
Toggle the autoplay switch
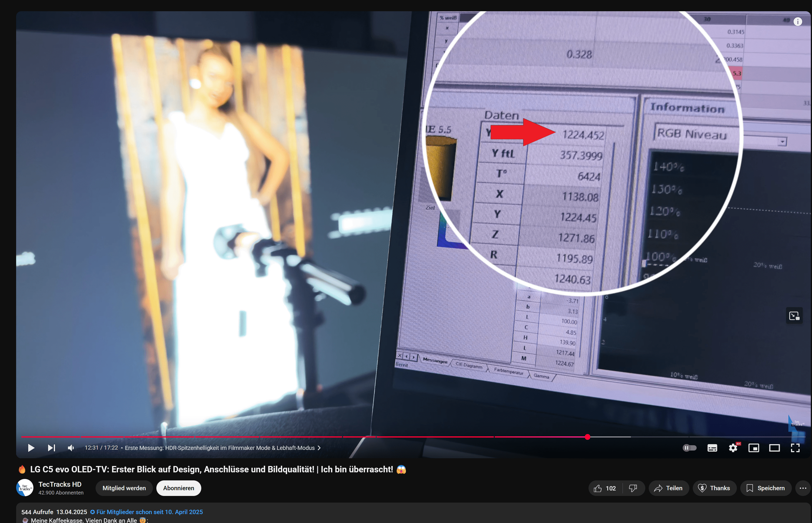[x=689, y=448]
